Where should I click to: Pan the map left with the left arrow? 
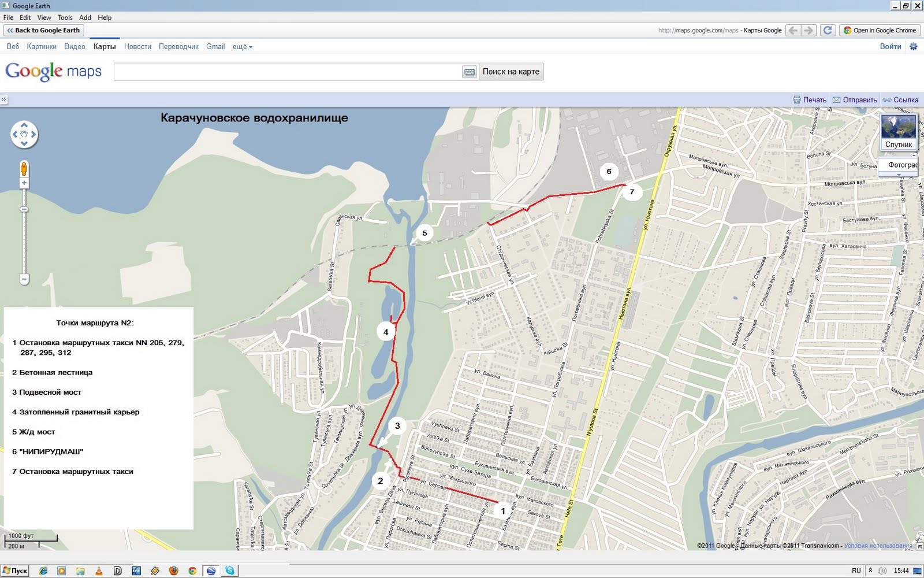pos(15,134)
